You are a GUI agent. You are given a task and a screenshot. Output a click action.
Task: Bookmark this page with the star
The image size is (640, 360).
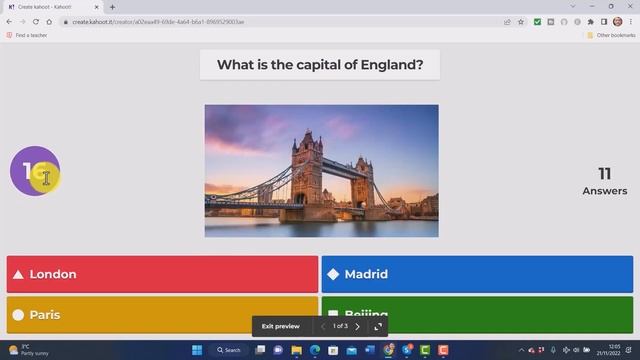[x=521, y=22]
